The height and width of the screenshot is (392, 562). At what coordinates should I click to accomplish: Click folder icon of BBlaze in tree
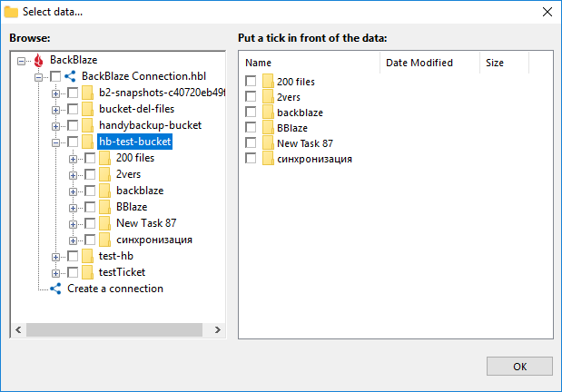click(x=104, y=207)
